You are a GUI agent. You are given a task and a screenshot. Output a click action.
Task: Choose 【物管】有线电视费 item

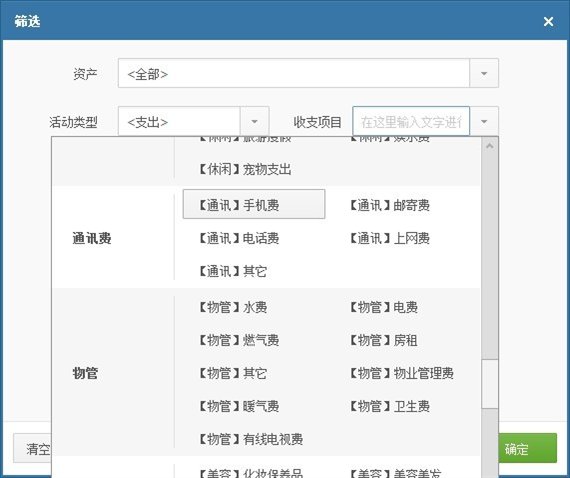(x=251, y=439)
